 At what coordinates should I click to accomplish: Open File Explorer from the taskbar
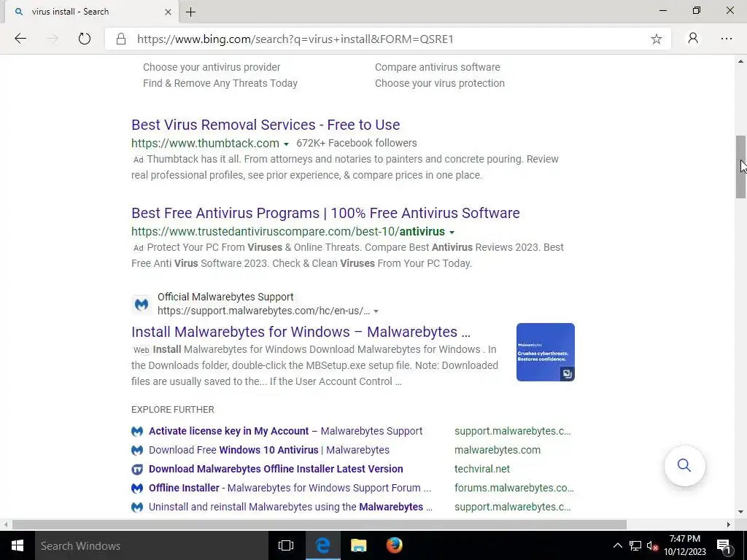click(x=359, y=545)
